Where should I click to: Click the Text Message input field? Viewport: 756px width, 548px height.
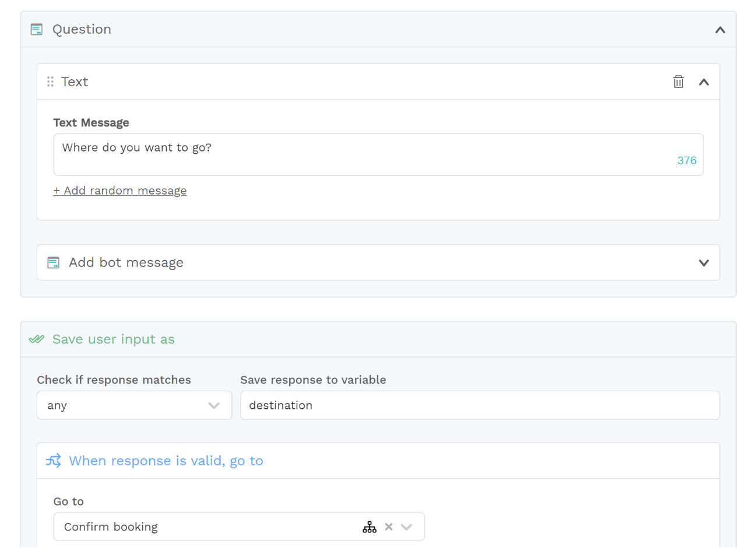[378, 154]
